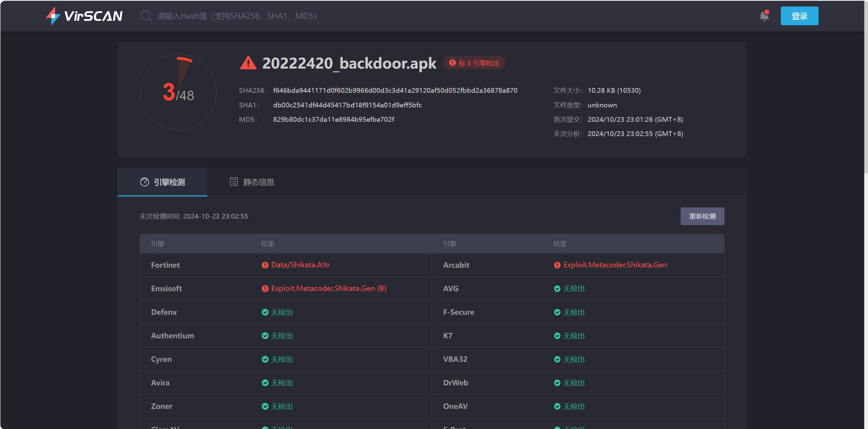This screenshot has width=868, height=429.
Task: Click the alert icon in 有 3 引擎检出 badge
Action: 452,63
